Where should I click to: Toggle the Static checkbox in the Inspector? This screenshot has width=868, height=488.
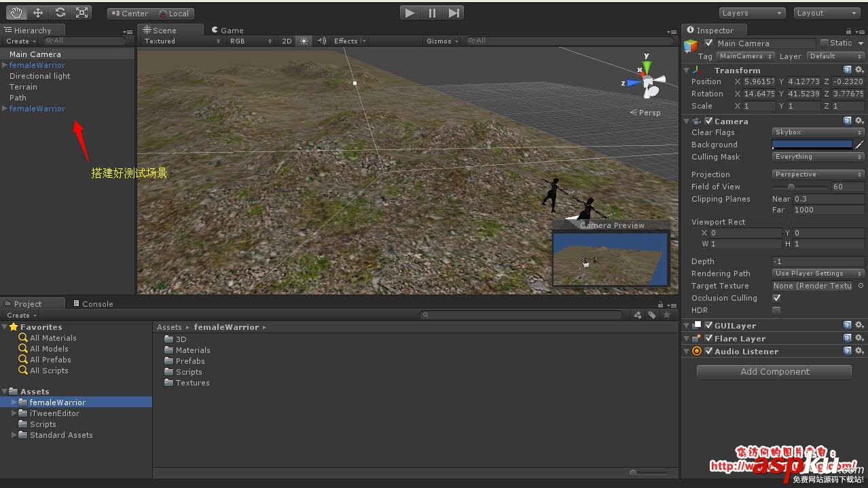coord(825,43)
